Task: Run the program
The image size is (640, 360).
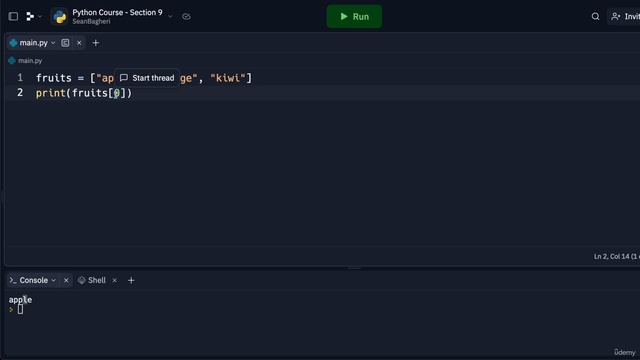Action: [x=354, y=17]
